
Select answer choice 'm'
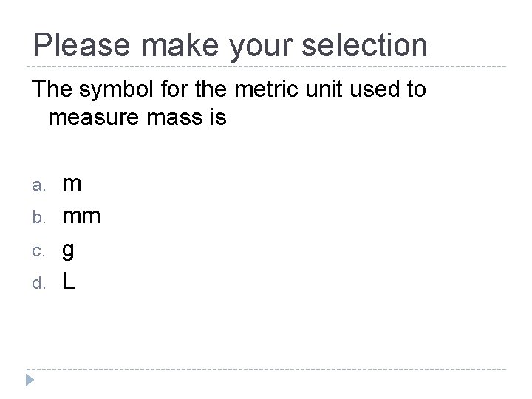pos(72,183)
